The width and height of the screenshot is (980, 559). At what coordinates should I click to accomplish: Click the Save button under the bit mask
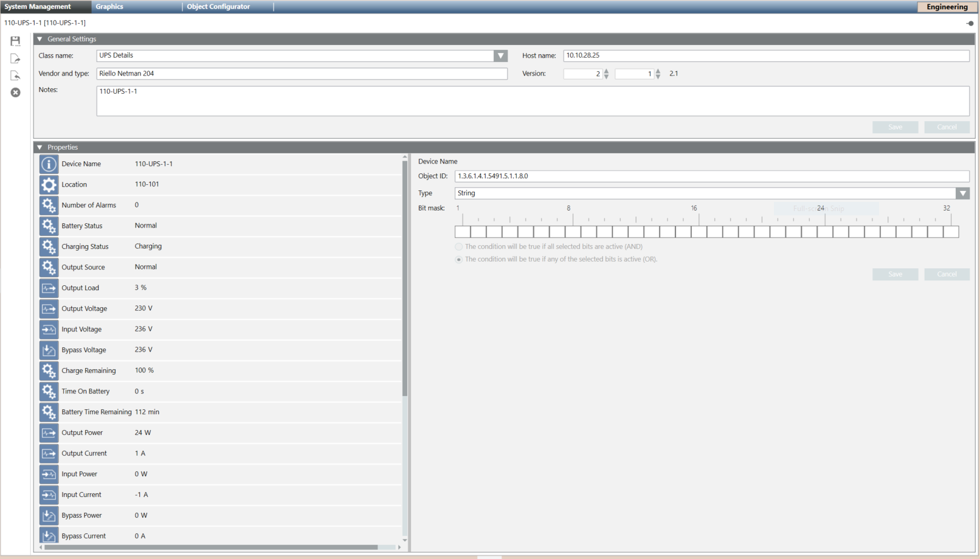(x=895, y=274)
